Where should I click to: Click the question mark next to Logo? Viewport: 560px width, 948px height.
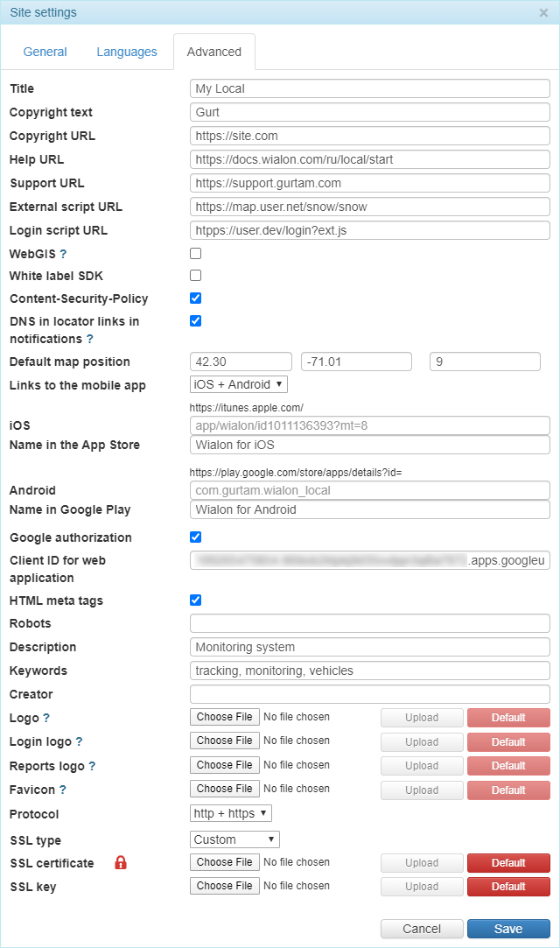(x=46, y=718)
